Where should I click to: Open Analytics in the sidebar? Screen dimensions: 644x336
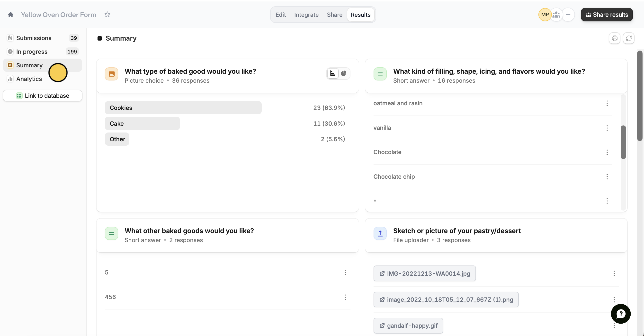tap(29, 79)
